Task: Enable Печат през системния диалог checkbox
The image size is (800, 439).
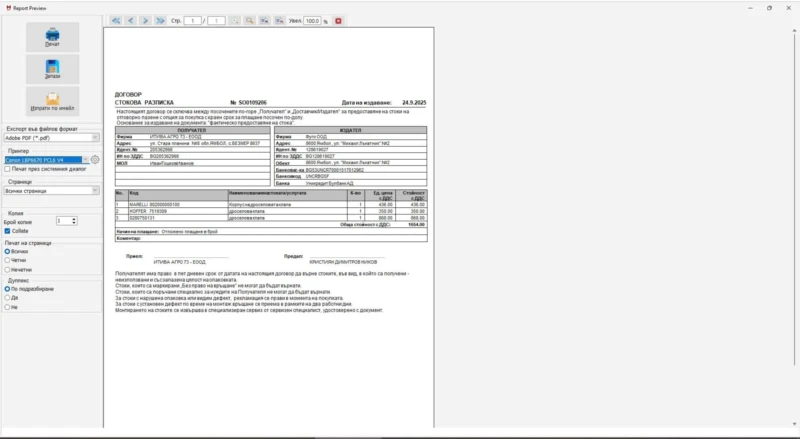Action: point(8,169)
